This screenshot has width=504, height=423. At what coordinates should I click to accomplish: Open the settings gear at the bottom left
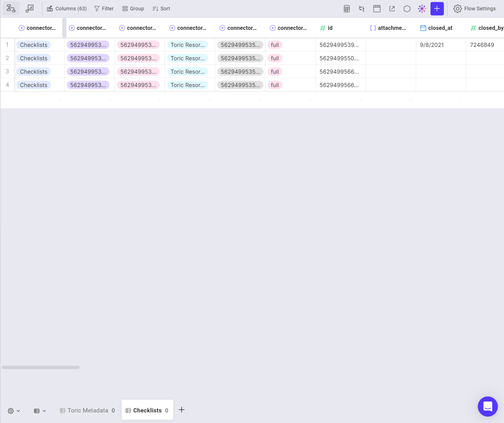11,410
